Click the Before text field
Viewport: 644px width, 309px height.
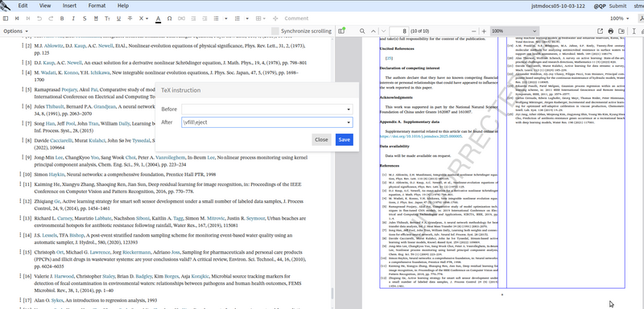pos(267,109)
